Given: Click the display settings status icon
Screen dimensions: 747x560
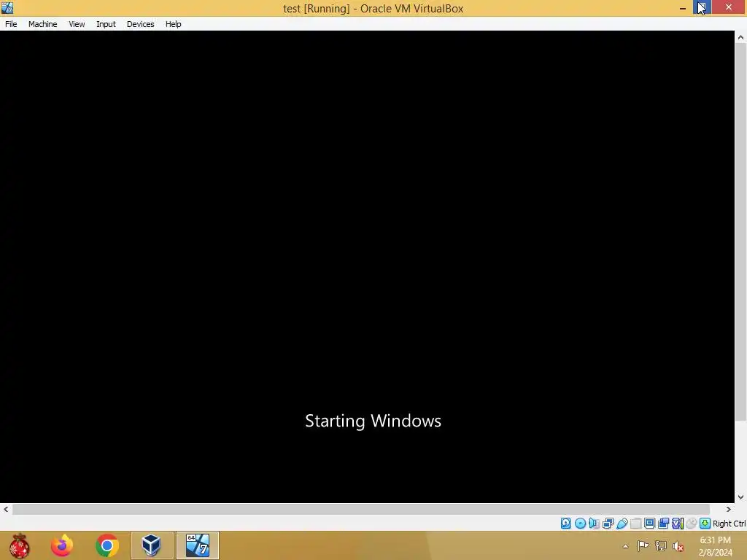Looking at the screenshot, I should point(649,524).
